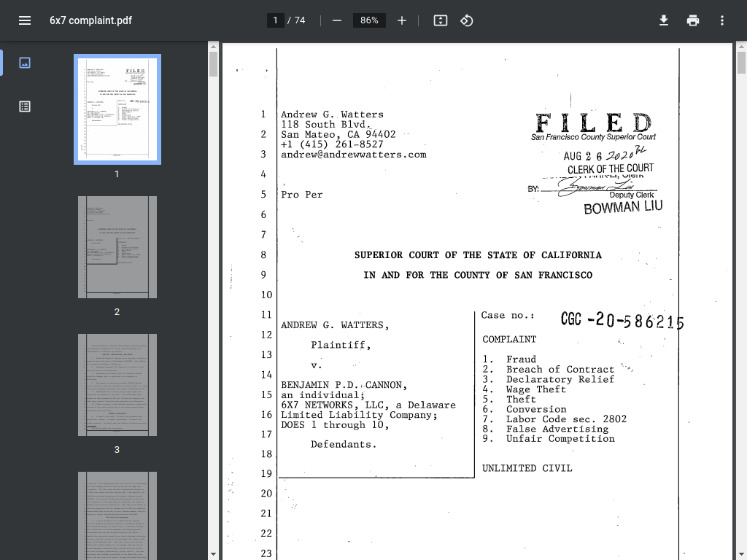Toggle the sidebar with the hamburger menu icon

pyautogui.click(x=25, y=20)
